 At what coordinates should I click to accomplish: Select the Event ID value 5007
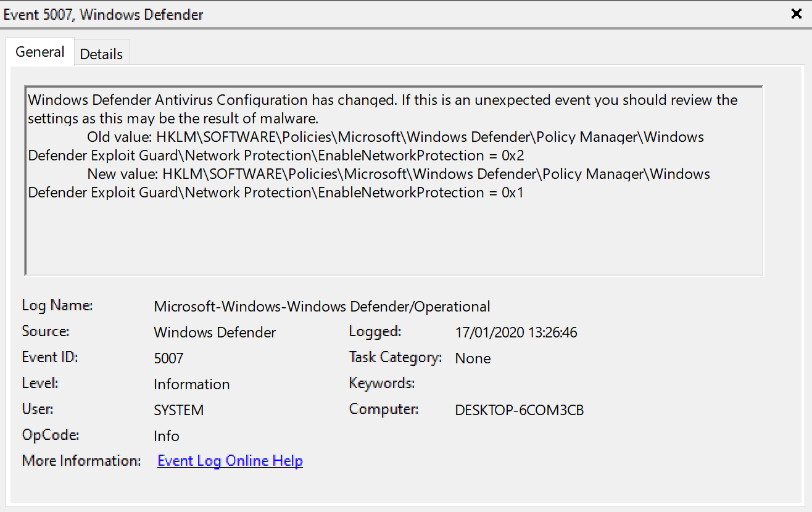(x=168, y=358)
